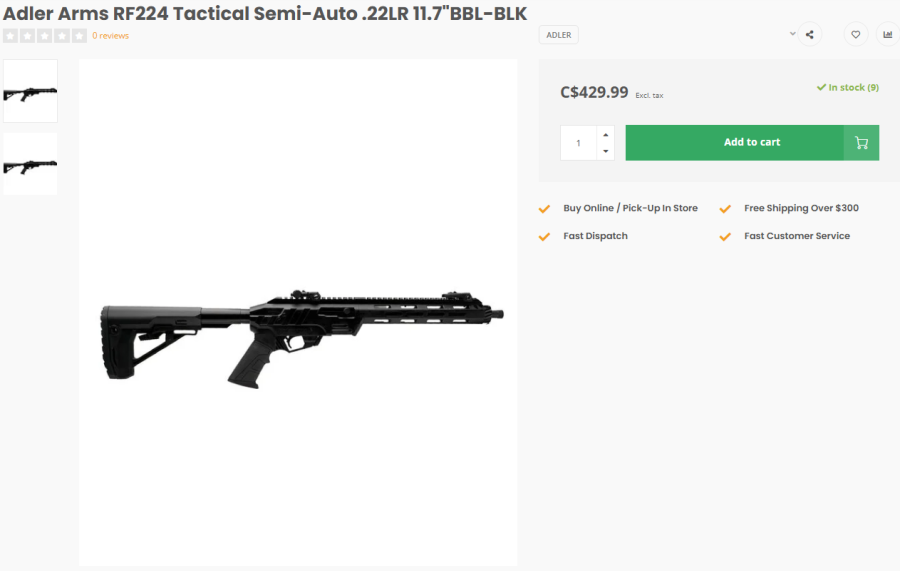Click the compare chart icon
This screenshot has height=571, width=900.
coord(887,34)
